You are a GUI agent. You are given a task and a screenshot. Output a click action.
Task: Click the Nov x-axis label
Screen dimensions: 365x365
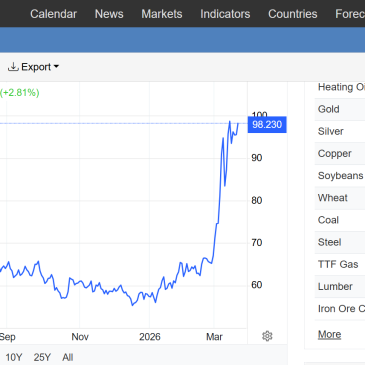point(80,337)
